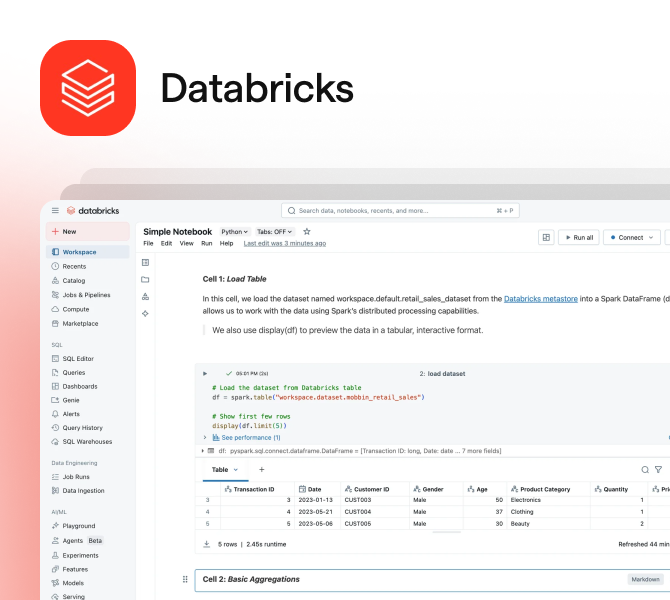This screenshot has width=670, height=600.
Task: Expand the df DataFrame schema row
Action: (x=203, y=451)
